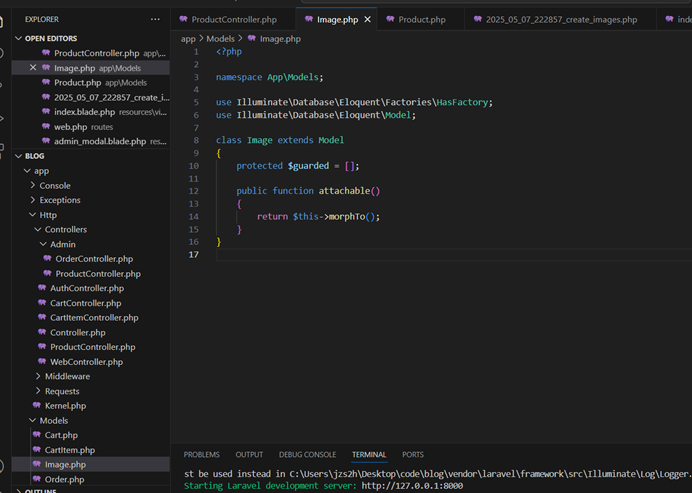Click the PHP icon next to Kernel.php
692x493 pixels.
click(35, 406)
